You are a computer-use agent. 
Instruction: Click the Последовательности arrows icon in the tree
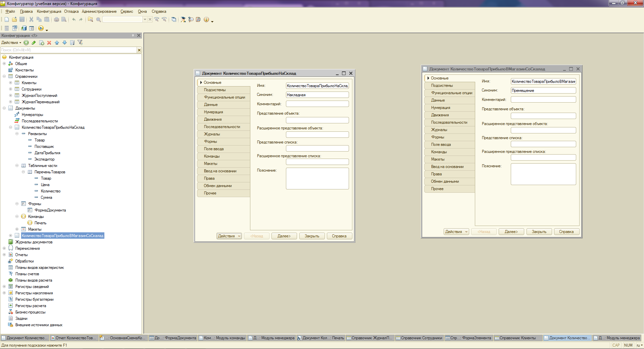click(17, 121)
